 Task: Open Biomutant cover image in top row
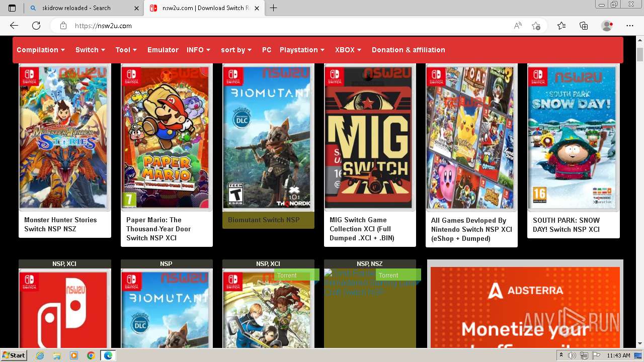pyautogui.click(x=268, y=138)
